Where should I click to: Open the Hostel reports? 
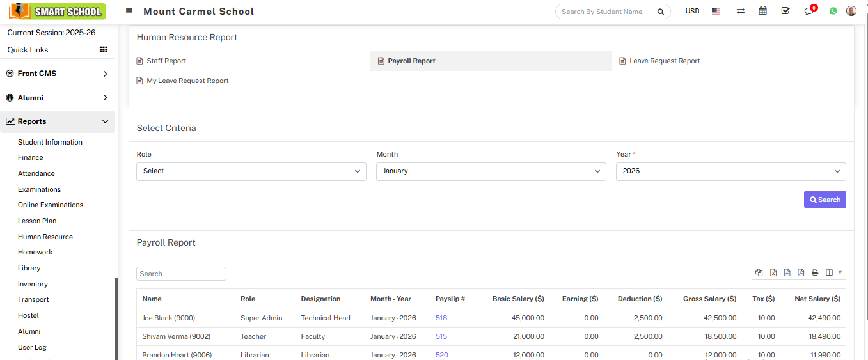tap(28, 315)
